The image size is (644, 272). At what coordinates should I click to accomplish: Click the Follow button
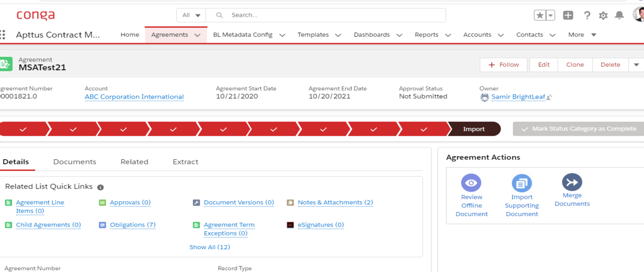(x=504, y=65)
